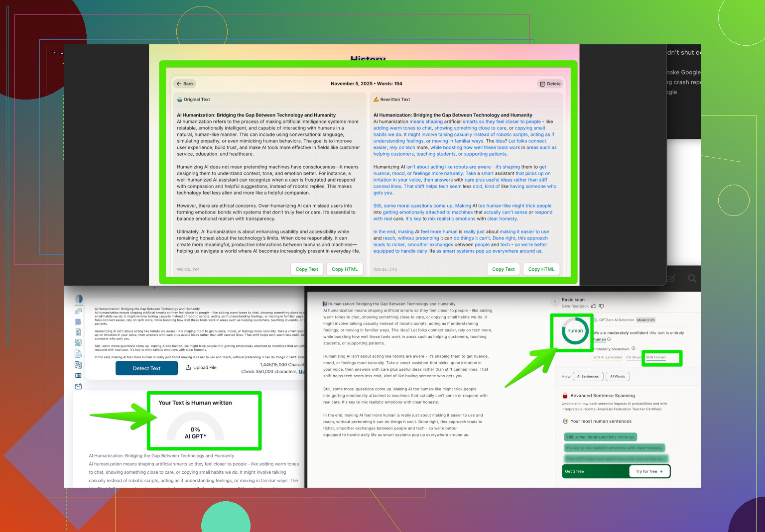This screenshot has width=765, height=532.
Task: Click the human score donut chart
Action: pos(575,331)
